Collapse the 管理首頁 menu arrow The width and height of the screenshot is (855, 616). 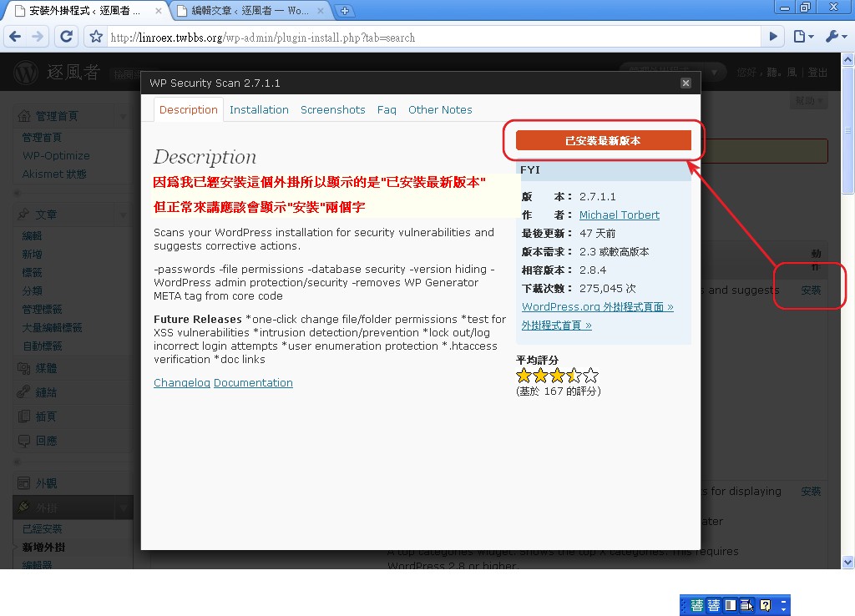click(124, 116)
